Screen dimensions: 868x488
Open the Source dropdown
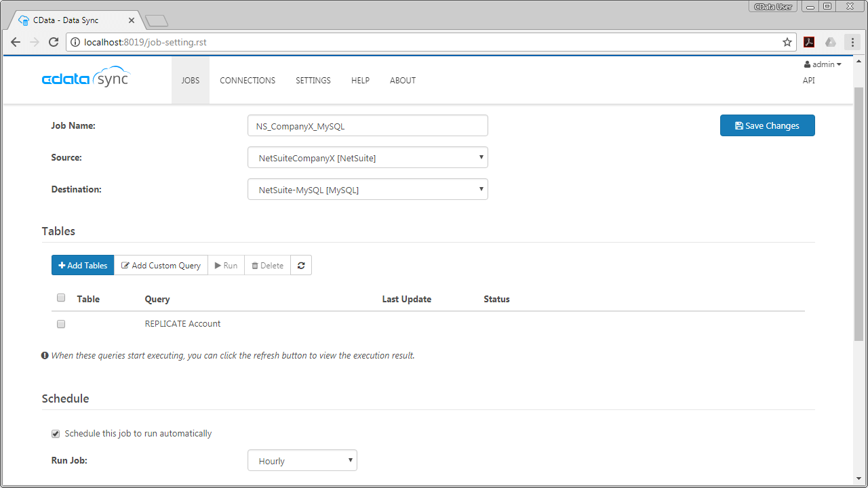[x=368, y=157]
